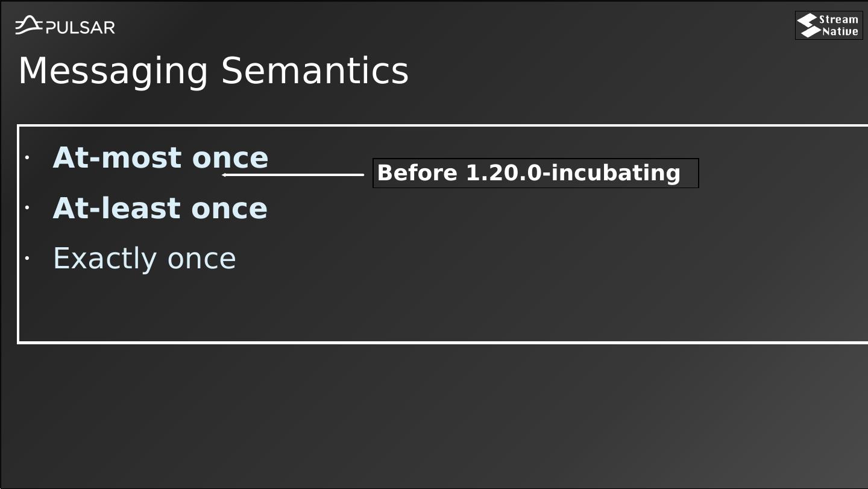Click the StreamNative diamond logo icon
868x489 pixels.
(x=808, y=25)
